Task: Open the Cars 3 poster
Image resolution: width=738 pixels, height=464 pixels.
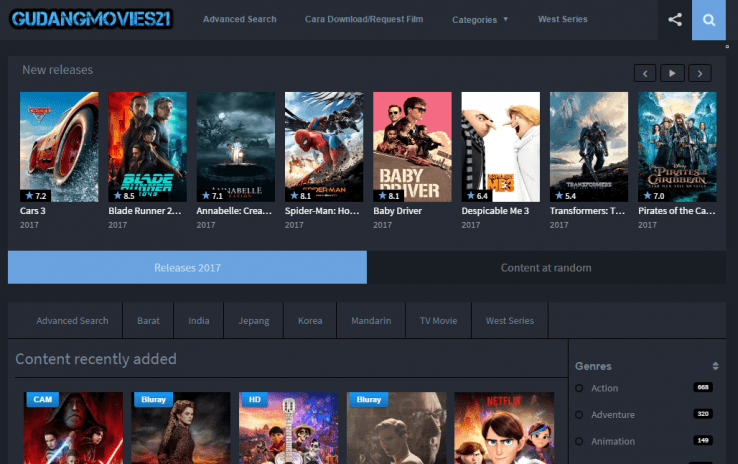Action: click(59, 147)
